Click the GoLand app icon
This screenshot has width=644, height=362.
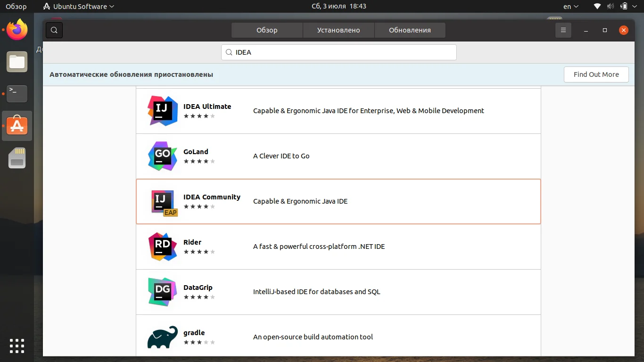pos(163,156)
